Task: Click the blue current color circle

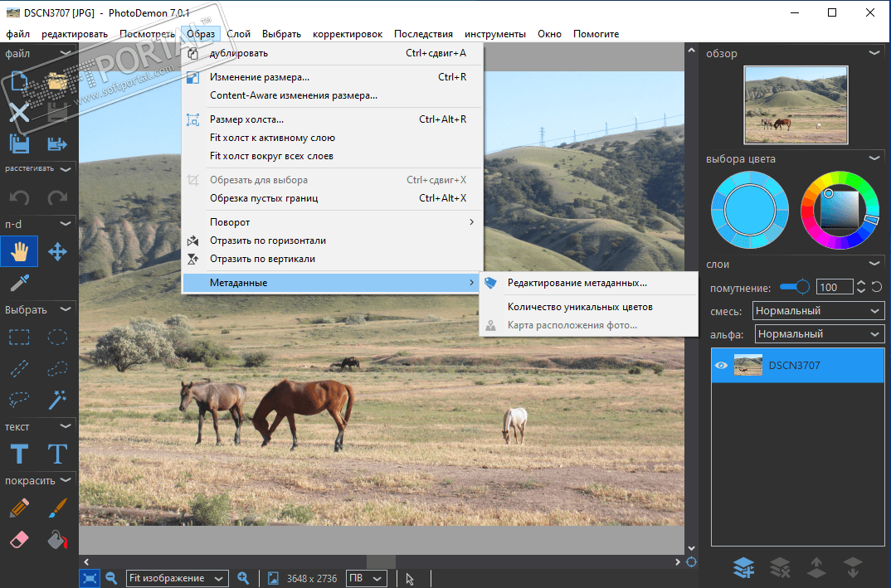Action: 750,210
